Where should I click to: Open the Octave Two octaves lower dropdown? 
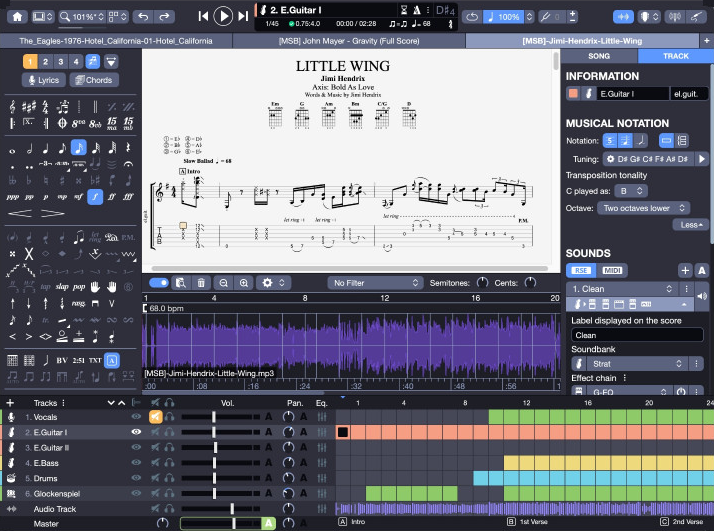click(643, 208)
